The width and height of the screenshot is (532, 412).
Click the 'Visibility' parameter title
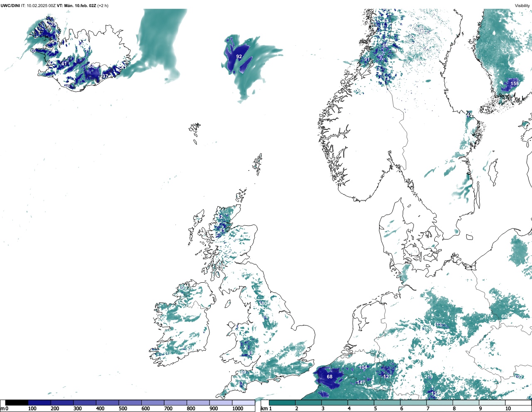tap(522, 6)
